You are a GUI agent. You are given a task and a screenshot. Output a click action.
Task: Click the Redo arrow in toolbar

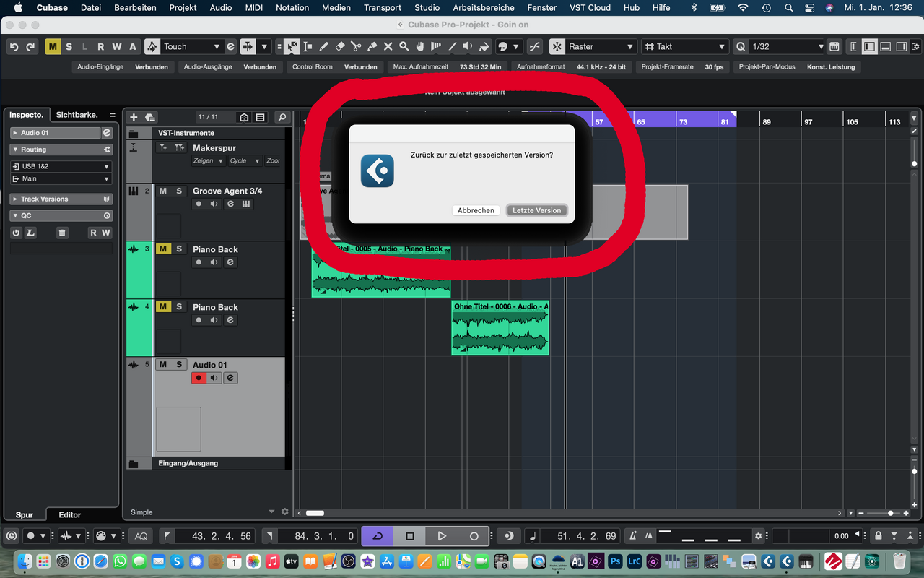click(30, 46)
